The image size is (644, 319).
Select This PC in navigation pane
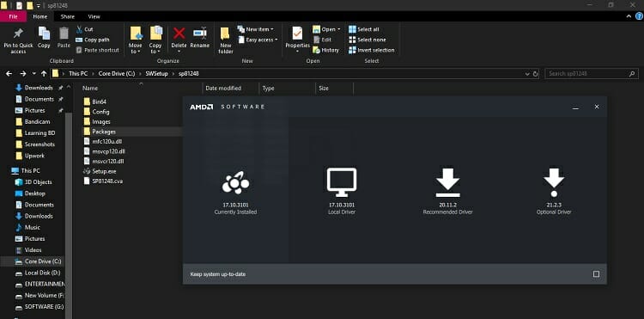point(30,170)
